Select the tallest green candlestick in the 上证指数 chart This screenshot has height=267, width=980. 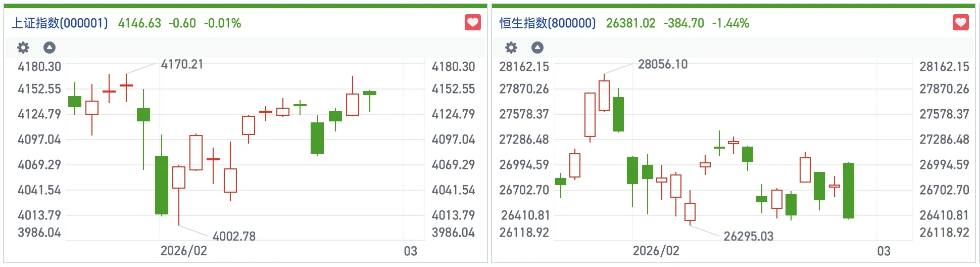pos(162,185)
